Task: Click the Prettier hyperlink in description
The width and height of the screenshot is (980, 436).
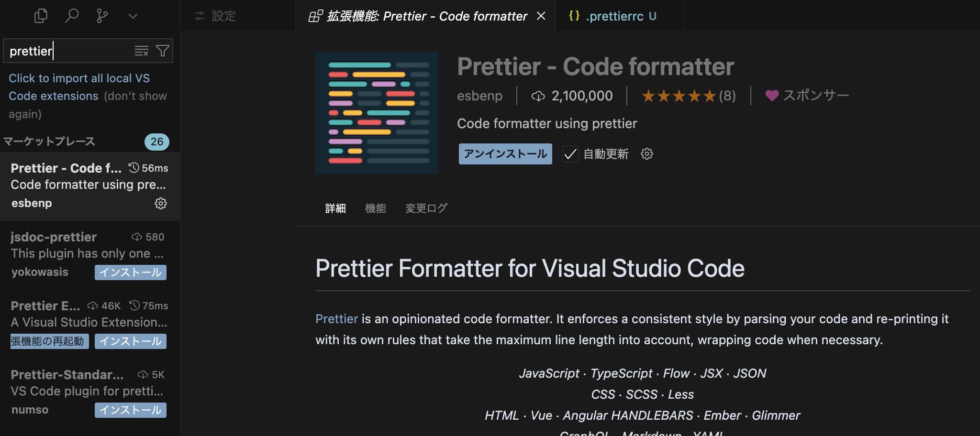Action: (336, 319)
